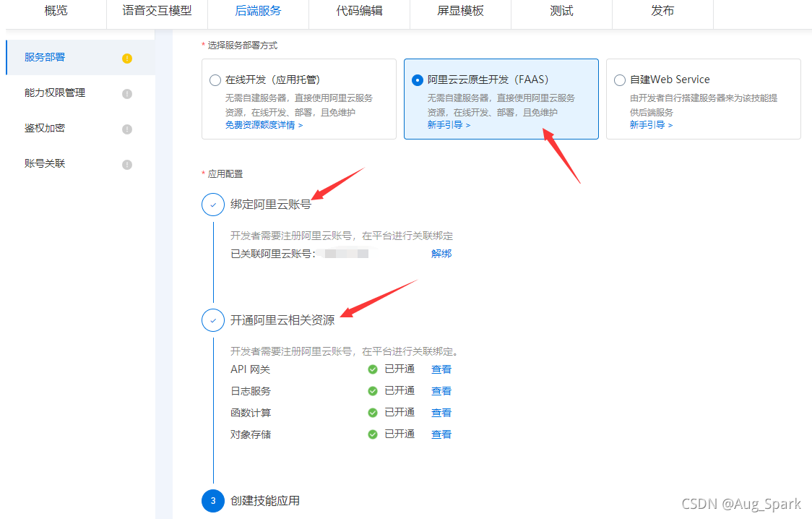This screenshot has height=519, width=812.
Task: Click gray status icon beside 能力权限管理
Action: (x=127, y=94)
